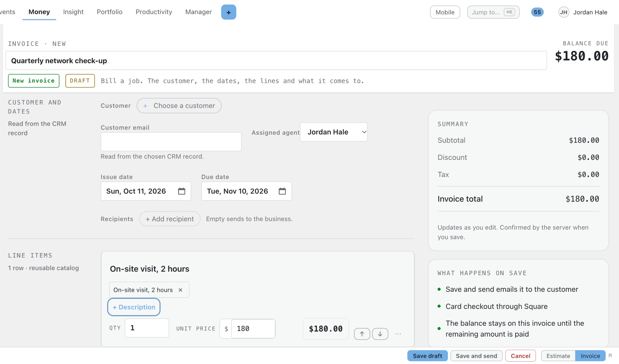Click the On-site visit, 2 hours heading
This screenshot has width=619, height=364.
(x=150, y=269)
